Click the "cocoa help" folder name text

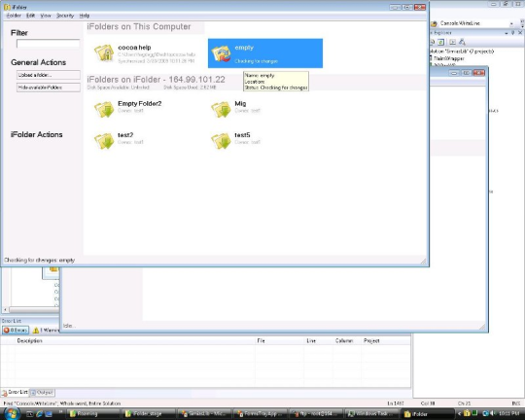point(134,48)
